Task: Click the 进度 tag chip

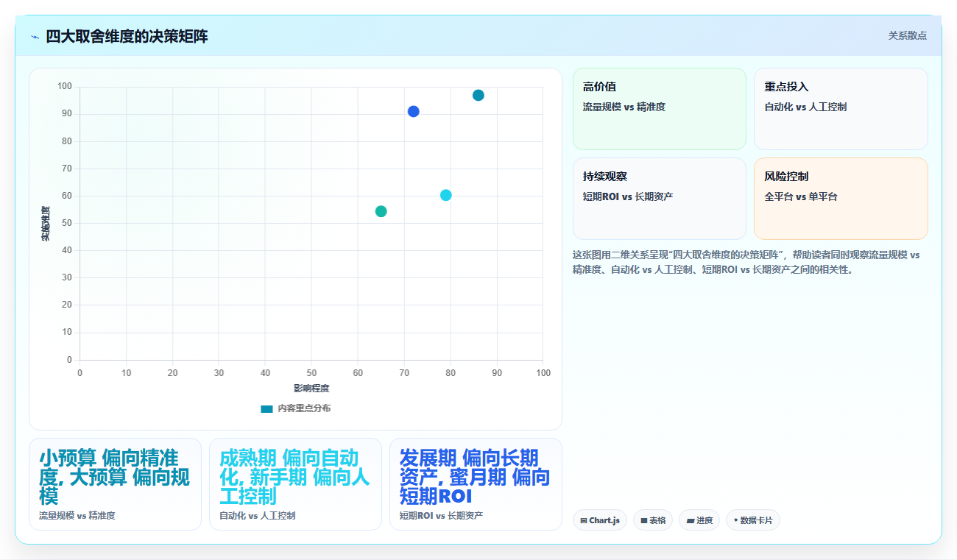Action: click(x=699, y=520)
